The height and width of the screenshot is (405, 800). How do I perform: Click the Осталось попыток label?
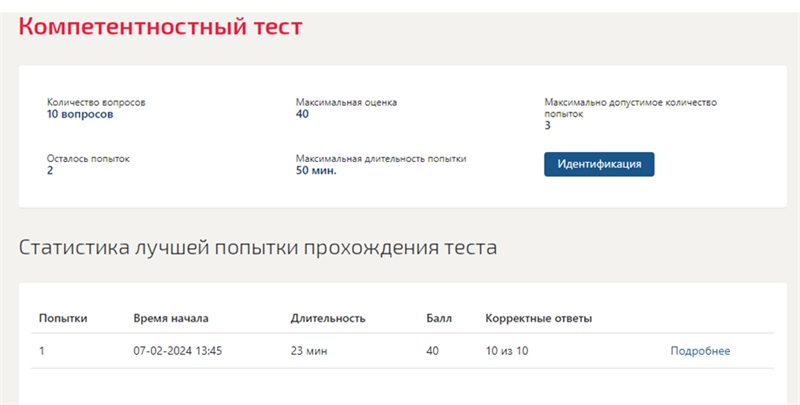(x=88, y=159)
